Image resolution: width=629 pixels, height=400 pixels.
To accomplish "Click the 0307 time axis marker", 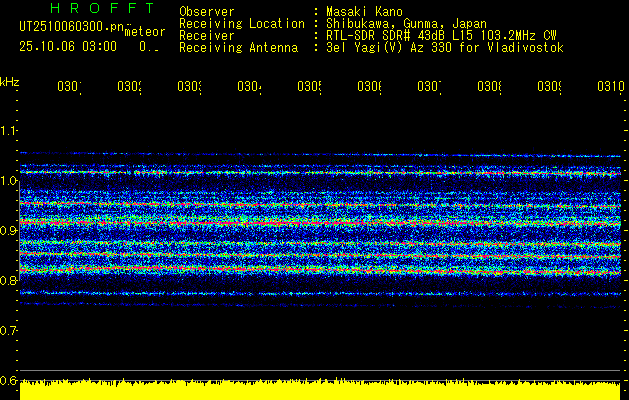I will tap(429, 87).
